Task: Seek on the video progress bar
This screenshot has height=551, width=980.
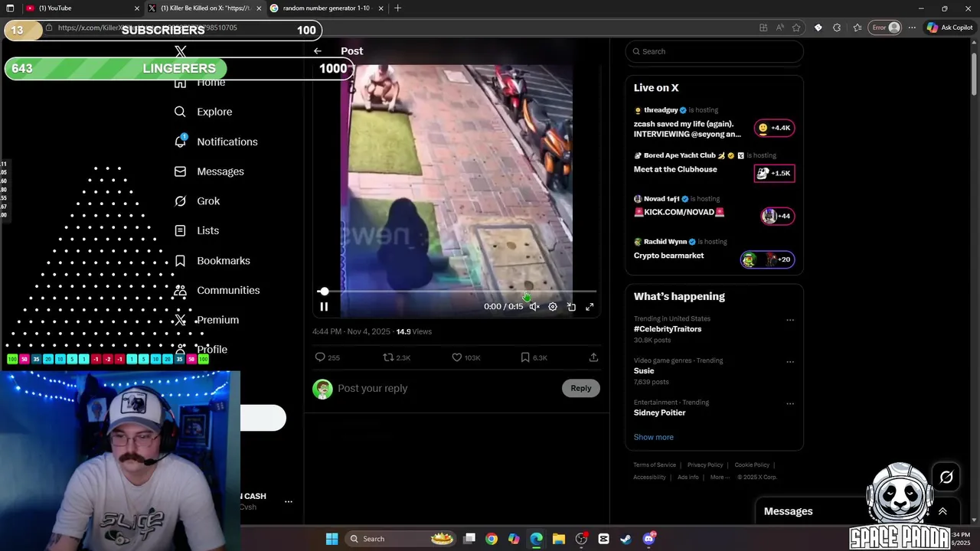Action: coord(457,292)
